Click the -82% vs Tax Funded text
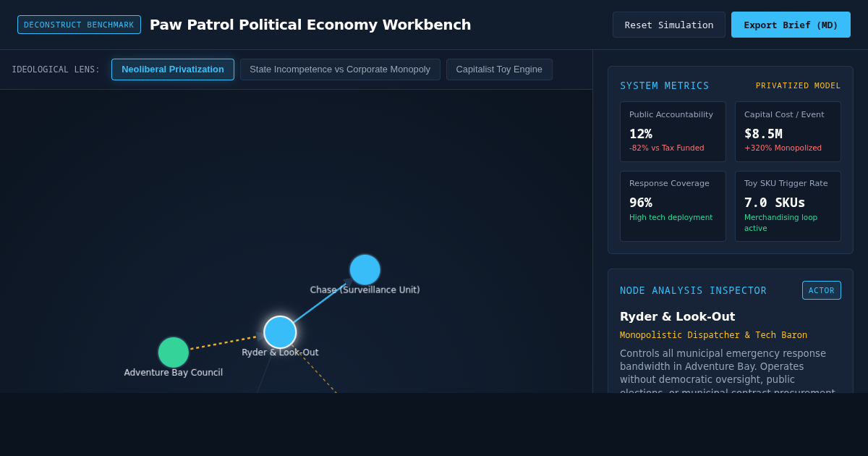The image size is (868, 456). click(667, 148)
